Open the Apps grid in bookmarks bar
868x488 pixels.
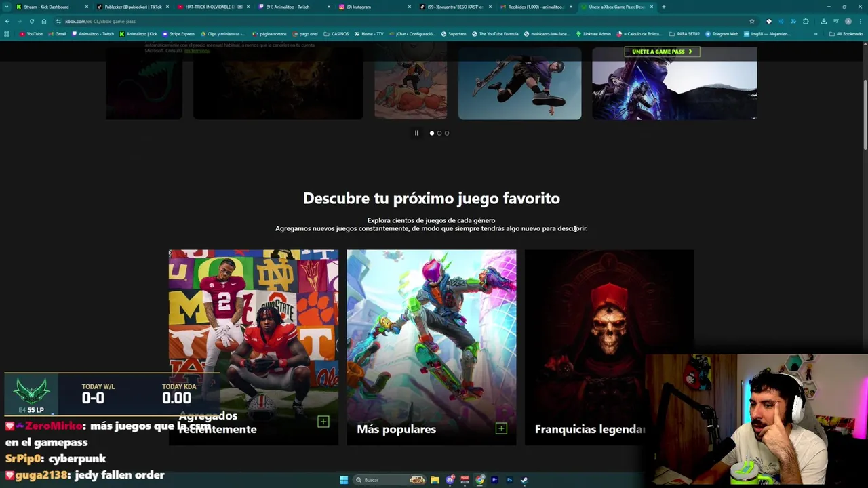(x=7, y=34)
